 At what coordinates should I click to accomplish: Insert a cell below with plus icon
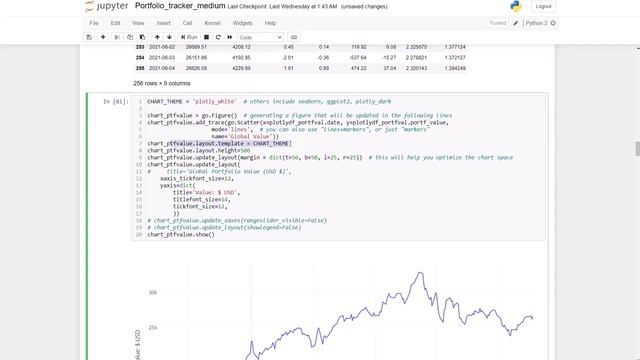click(x=103, y=37)
